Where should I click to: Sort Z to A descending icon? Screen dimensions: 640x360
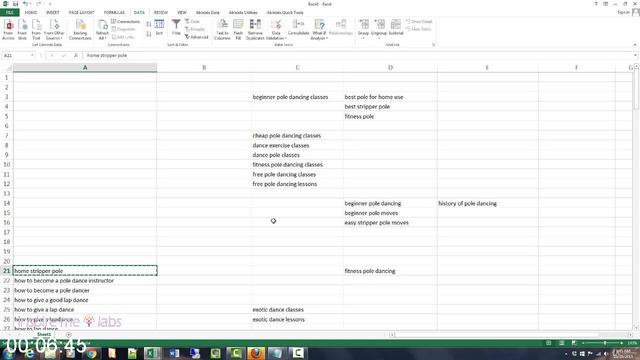coord(149,34)
